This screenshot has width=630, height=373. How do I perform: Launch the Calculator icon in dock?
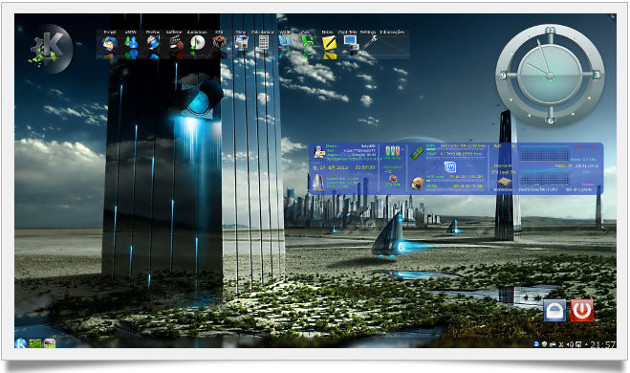pos(263,43)
